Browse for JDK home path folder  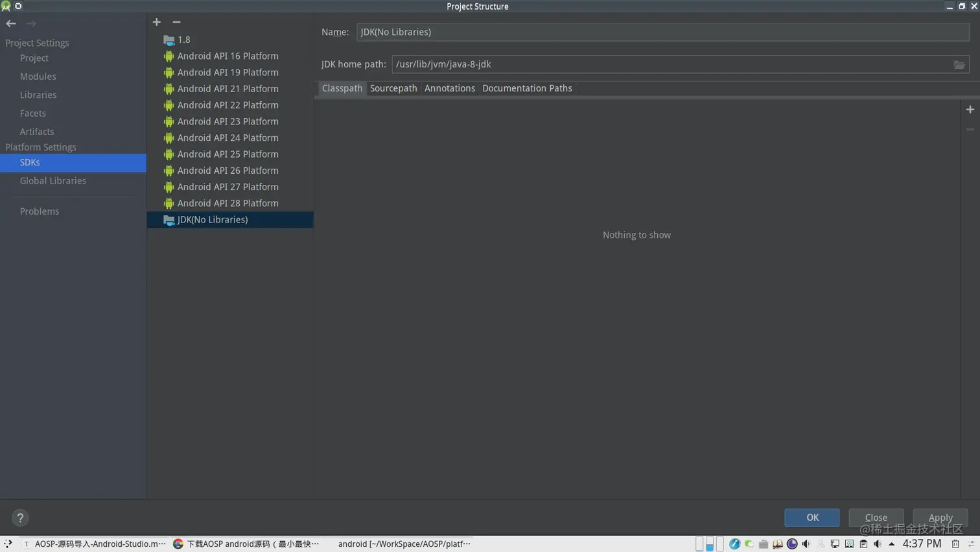959,64
